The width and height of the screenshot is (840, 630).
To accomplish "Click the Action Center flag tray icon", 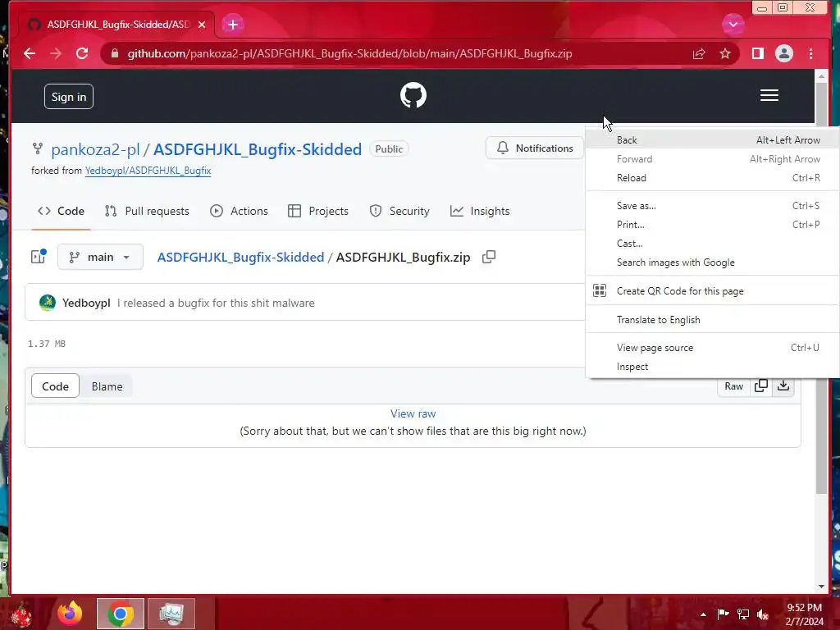I will pyautogui.click(x=723, y=614).
